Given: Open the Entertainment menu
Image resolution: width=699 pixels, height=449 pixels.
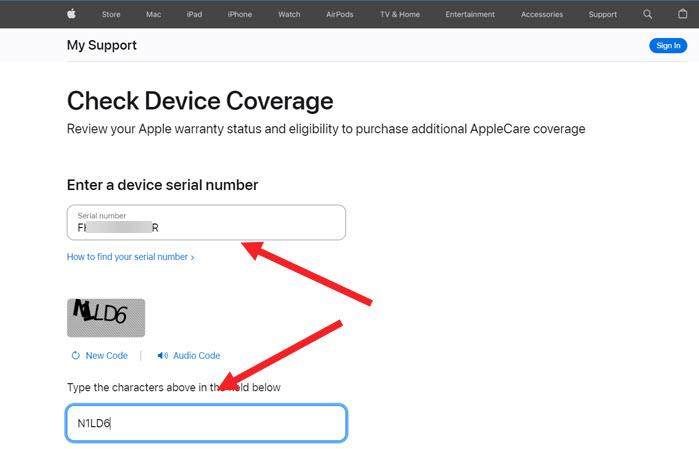Looking at the screenshot, I should [470, 14].
